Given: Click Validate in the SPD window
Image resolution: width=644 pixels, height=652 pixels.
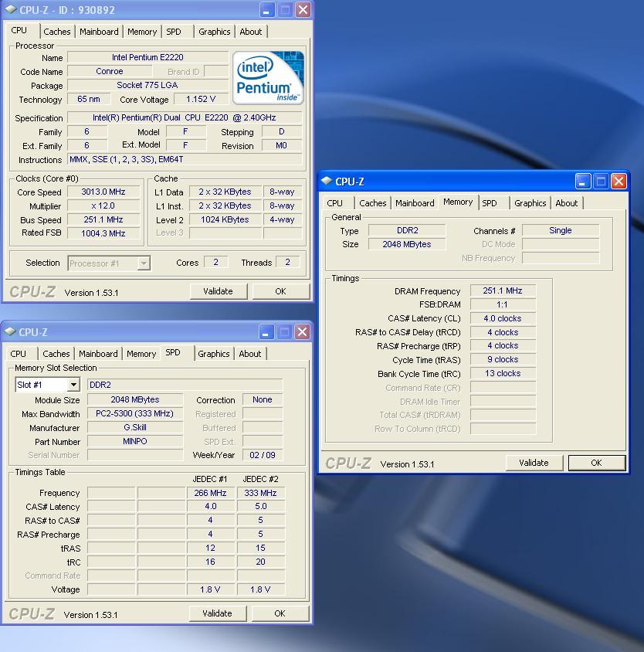Looking at the screenshot, I should click(x=218, y=613).
